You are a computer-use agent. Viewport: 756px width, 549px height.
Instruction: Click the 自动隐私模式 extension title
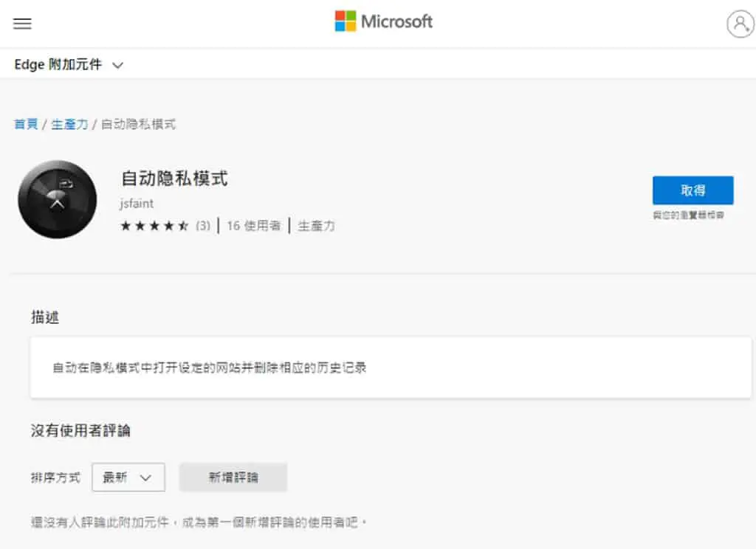coord(174,179)
